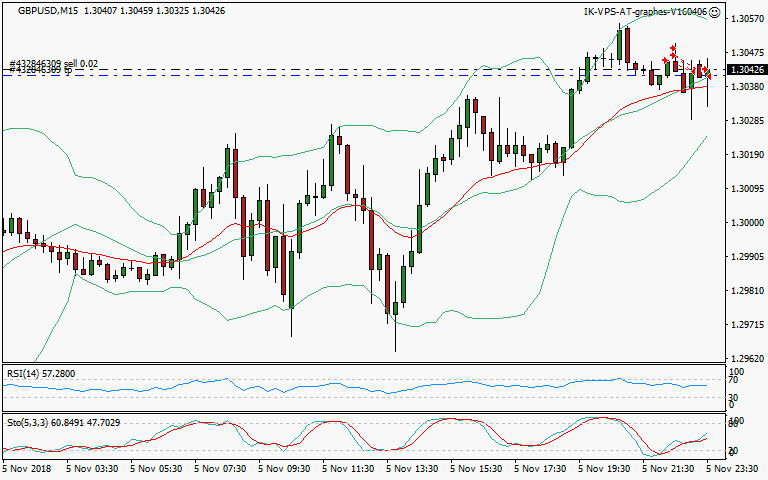Image resolution: width=768 pixels, height=480 pixels.
Task: Click the 5 Nov 21:30 time label
Action: click(669, 469)
